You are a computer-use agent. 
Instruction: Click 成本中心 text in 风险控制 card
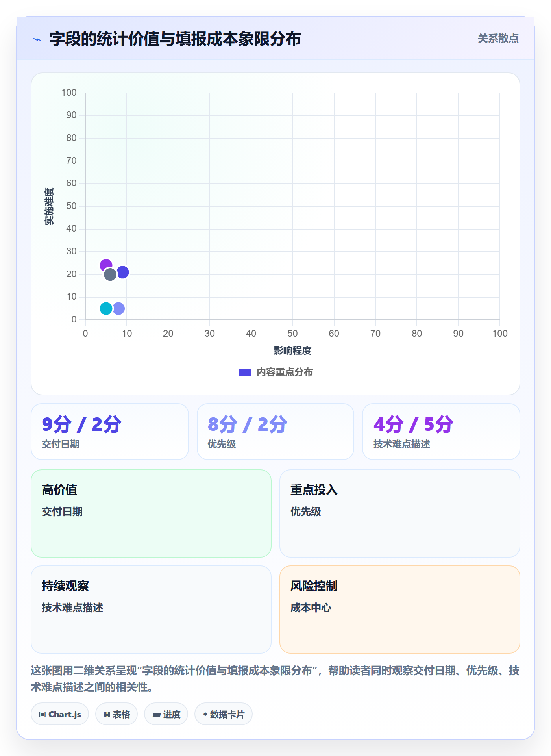(x=311, y=608)
